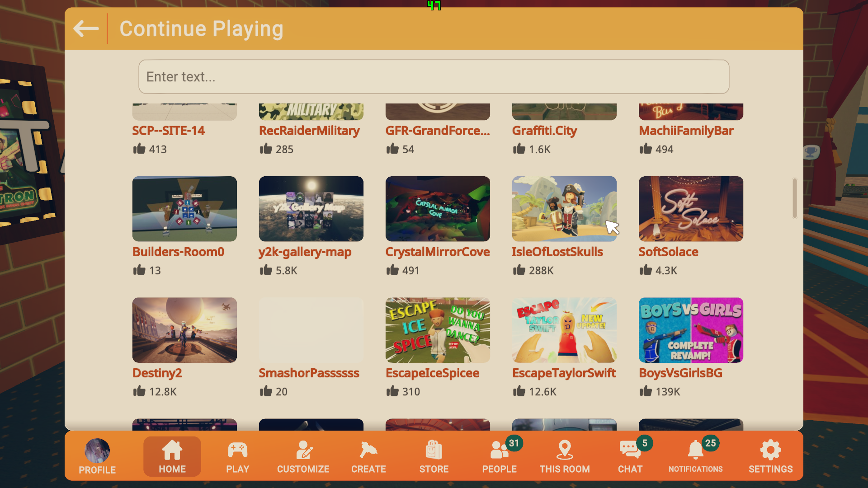The height and width of the screenshot is (488, 868).
Task: Open the People icon with badge 31
Action: (x=499, y=450)
